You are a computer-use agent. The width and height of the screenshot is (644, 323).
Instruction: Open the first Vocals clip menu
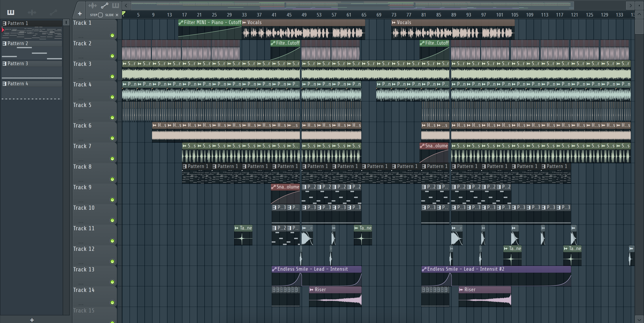pos(244,23)
